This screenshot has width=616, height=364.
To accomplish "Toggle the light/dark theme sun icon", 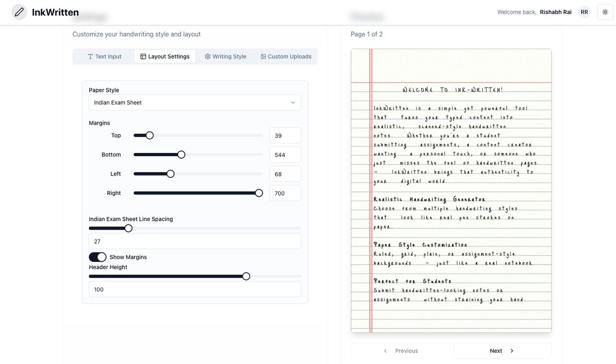I will pos(605,12).
